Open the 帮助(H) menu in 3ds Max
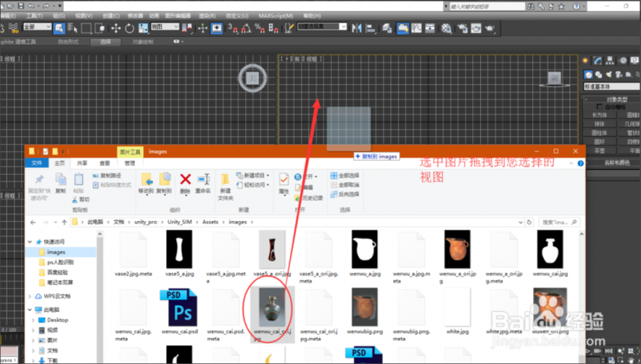 tap(312, 16)
